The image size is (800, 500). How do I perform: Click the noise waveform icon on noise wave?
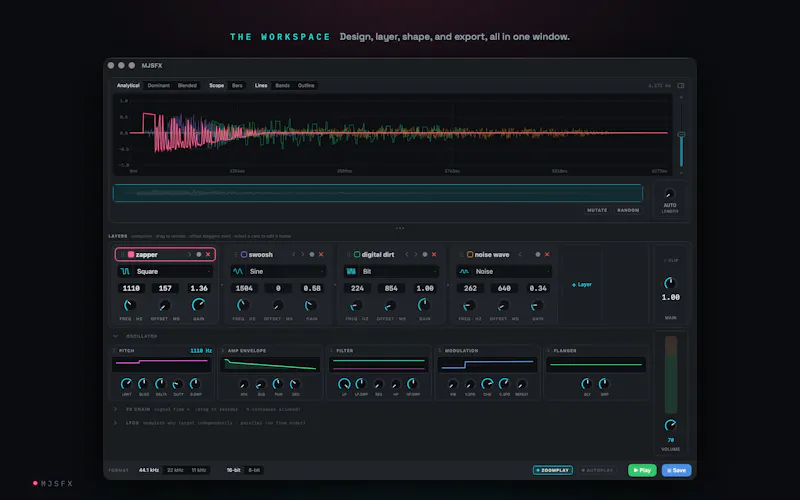pos(464,271)
